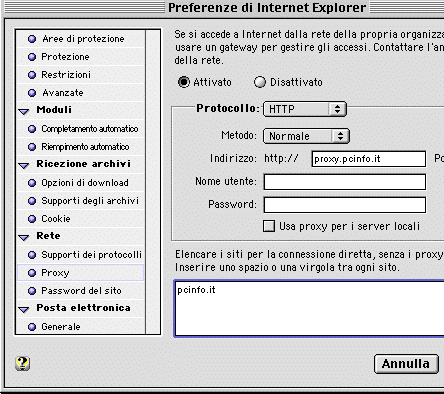444x394 pixels.
Task: Enable Usa proxy per i server locali
Action: [x=269, y=226]
